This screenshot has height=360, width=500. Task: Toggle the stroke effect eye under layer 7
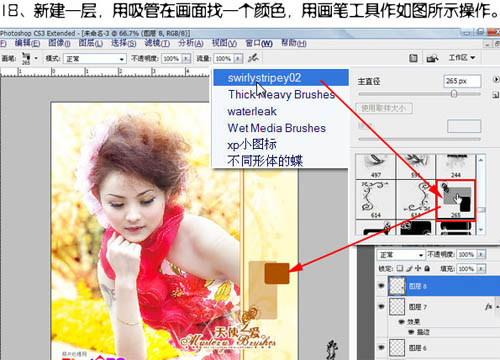411,332
